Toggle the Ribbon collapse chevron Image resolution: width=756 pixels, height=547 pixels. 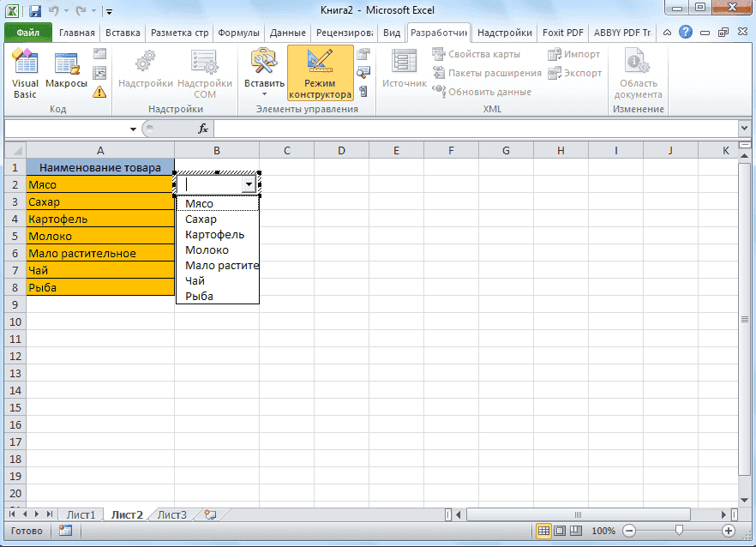[666, 32]
